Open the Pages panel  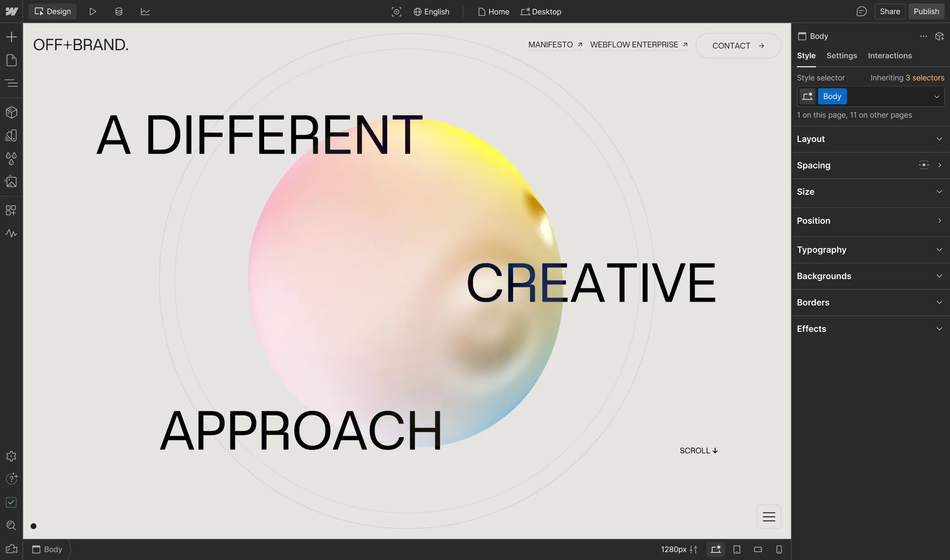tap(11, 61)
